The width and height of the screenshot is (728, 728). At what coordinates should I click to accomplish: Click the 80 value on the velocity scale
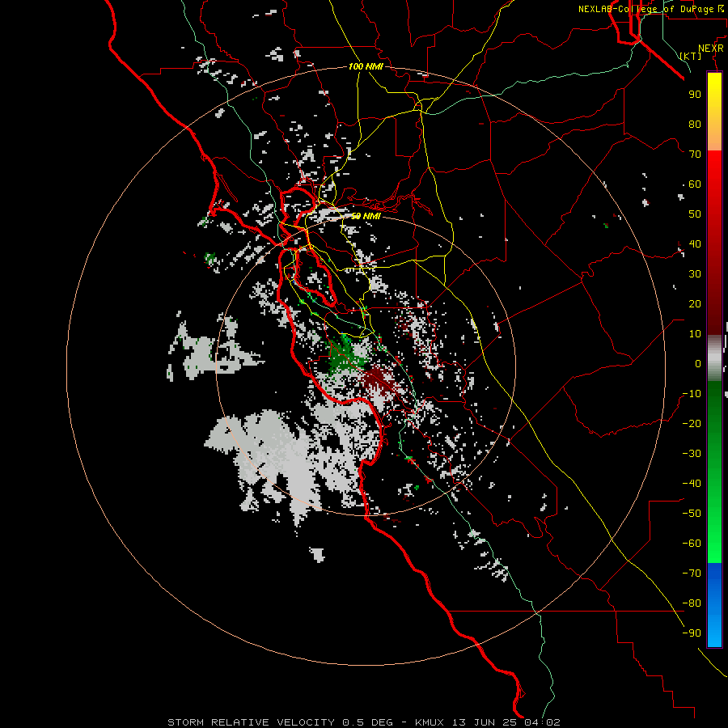tap(695, 125)
